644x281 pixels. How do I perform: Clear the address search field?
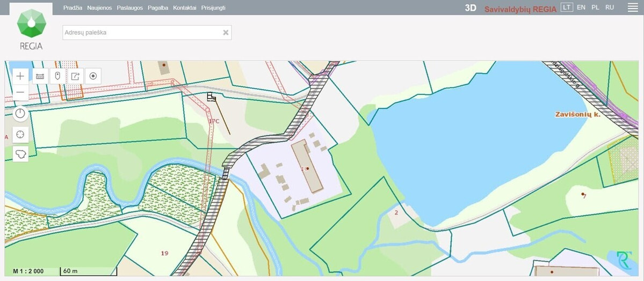pos(226,32)
